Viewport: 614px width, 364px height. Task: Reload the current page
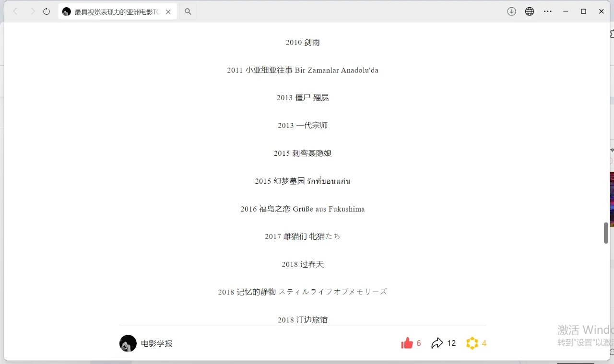coord(46,12)
